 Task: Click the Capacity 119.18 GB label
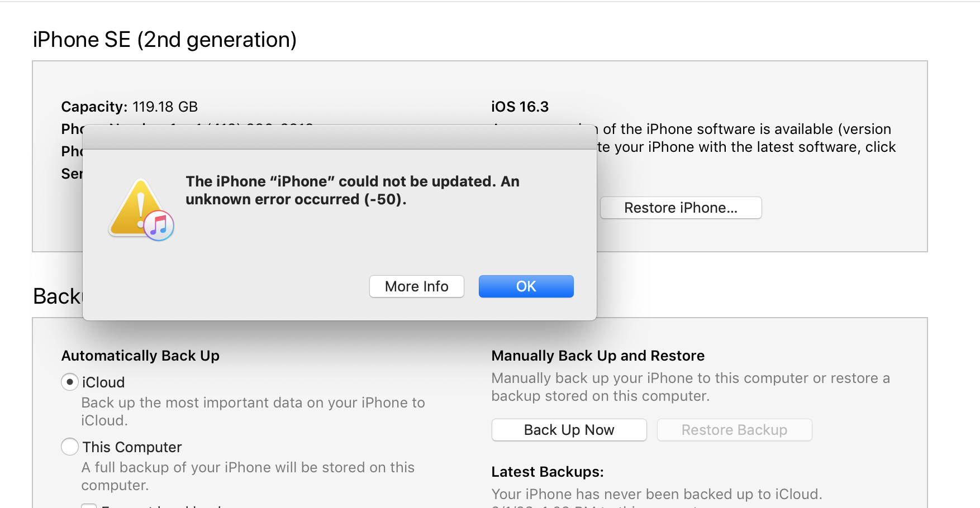tap(129, 107)
